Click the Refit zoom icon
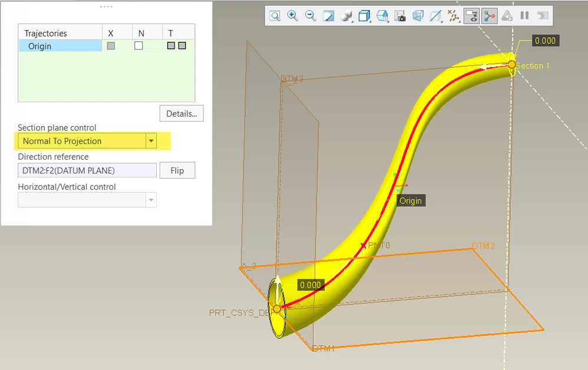Image resolution: width=588 pixels, height=370 pixels. click(x=275, y=16)
